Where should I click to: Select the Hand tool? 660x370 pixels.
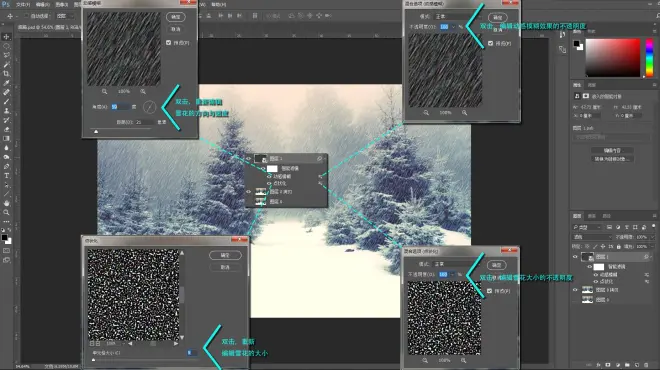tap(6, 203)
